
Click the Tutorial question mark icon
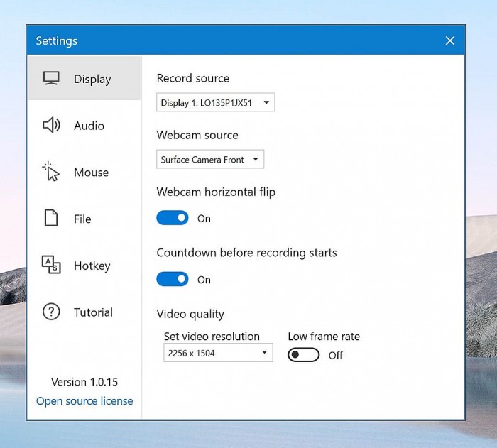click(51, 312)
